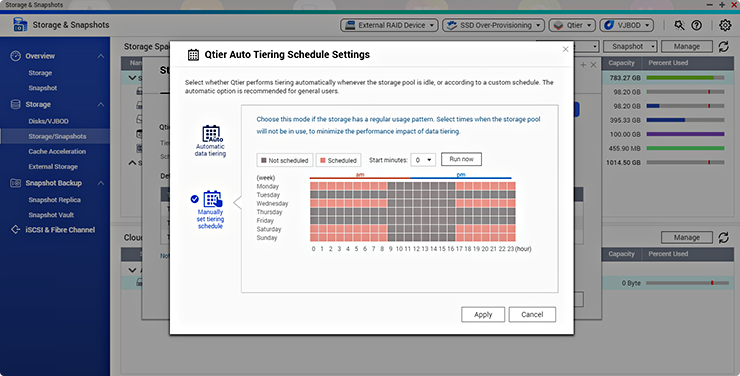The height and width of the screenshot is (376, 740).
Task: Refresh the cloud storage list
Action: tap(723, 237)
